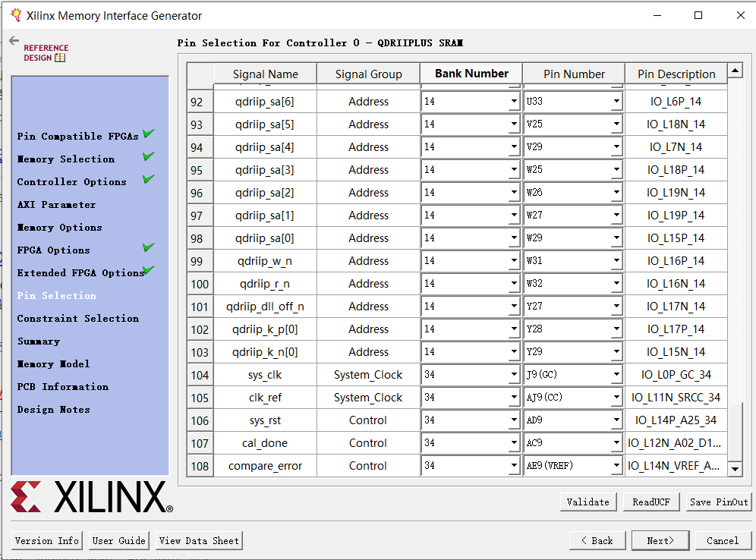Open Pin Number dropdown showing AD9
756x560 pixels.
pos(616,420)
